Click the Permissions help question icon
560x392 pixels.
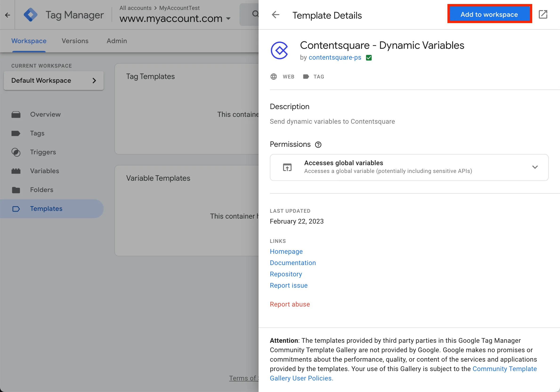click(318, 145)
